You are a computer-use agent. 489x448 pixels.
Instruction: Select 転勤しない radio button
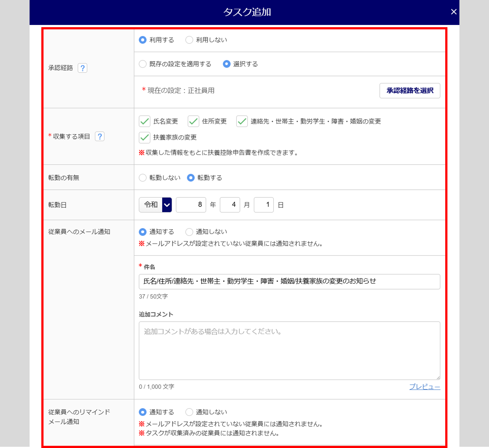point(143,178)
